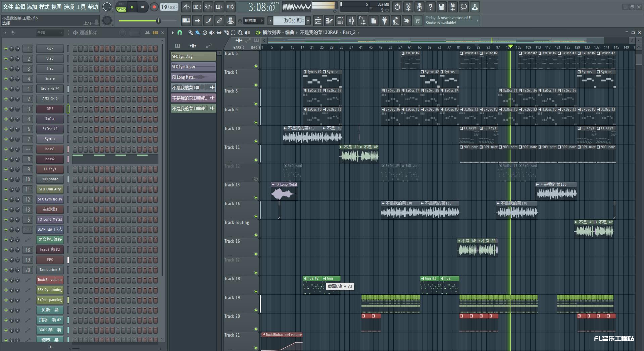Toggle mute LED on 909 Snare channel

(6, 179)
